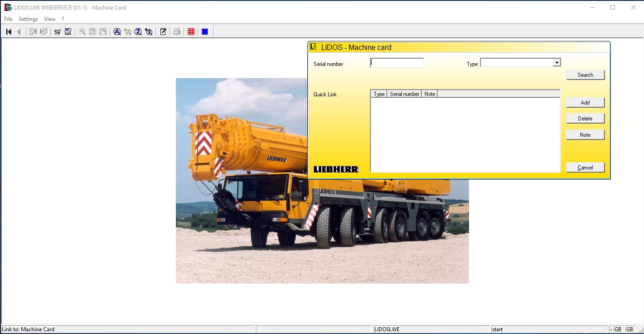The width and height of the screenshot is (644, 334).
Task: Click the shopping cart toolbar icon
Action: click(x=58, y=32)
